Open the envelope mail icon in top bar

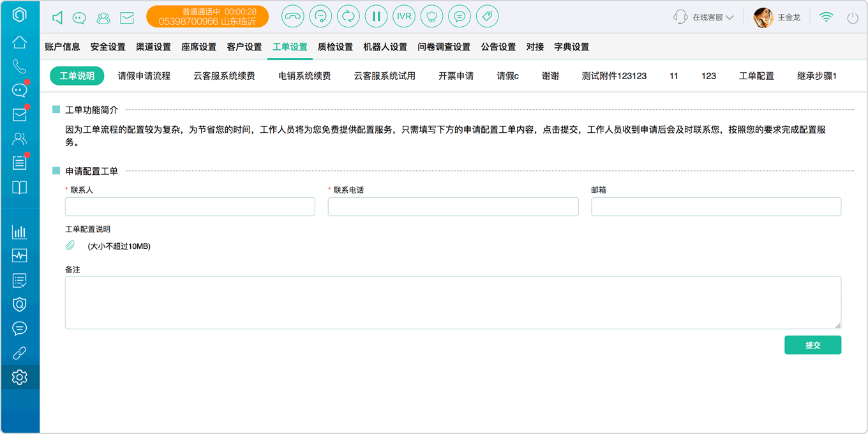coord(127,18)
